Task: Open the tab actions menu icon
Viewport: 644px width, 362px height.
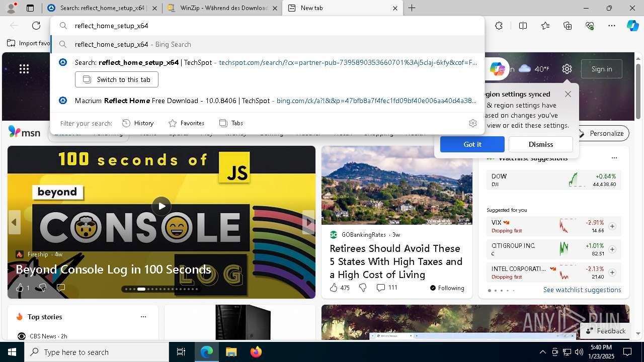Action: coord(30,8)
